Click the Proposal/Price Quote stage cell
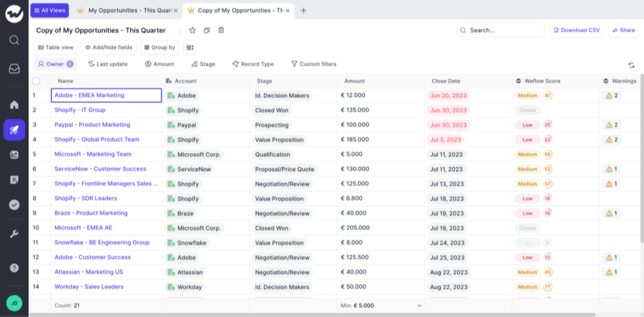 click(x=284, y=169)
